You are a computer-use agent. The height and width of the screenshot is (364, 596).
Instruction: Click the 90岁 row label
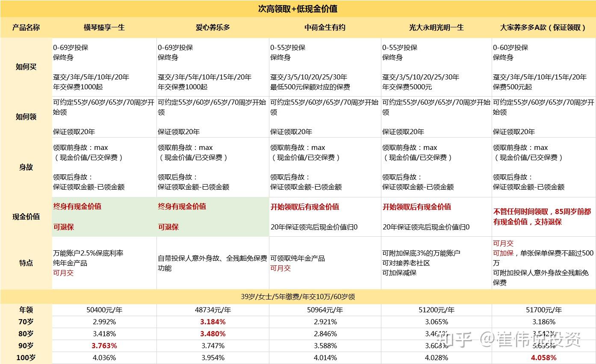tap(26, 346)
